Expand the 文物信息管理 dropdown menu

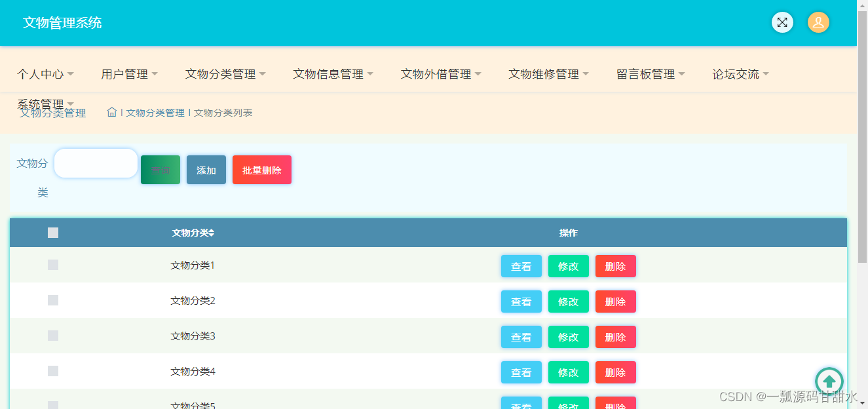coord(333,74)
